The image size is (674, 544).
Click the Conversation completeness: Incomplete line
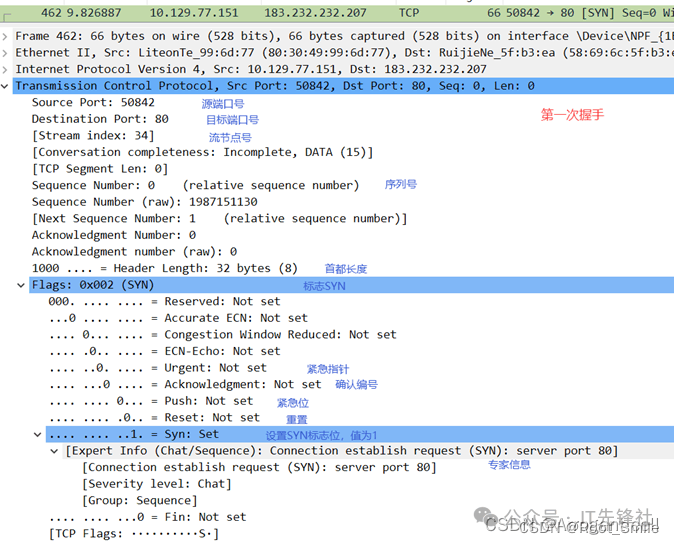click(202, 152)
